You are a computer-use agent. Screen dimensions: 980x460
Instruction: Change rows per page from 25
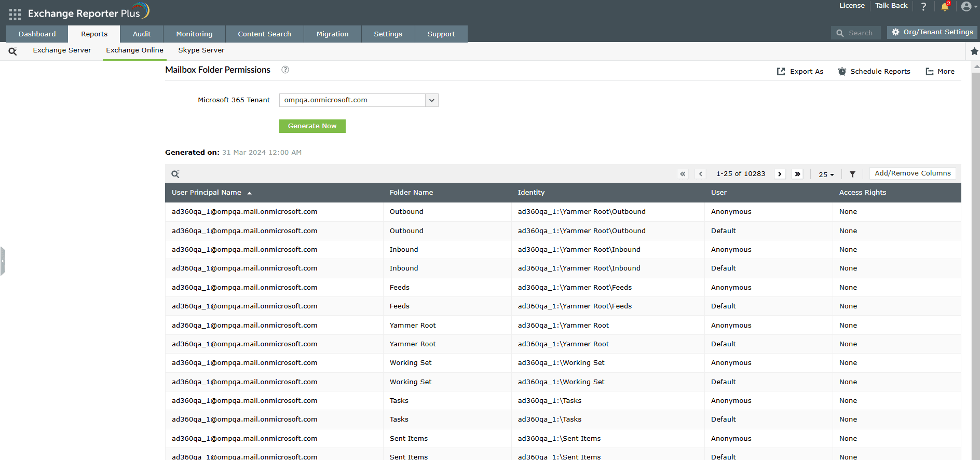826,174
